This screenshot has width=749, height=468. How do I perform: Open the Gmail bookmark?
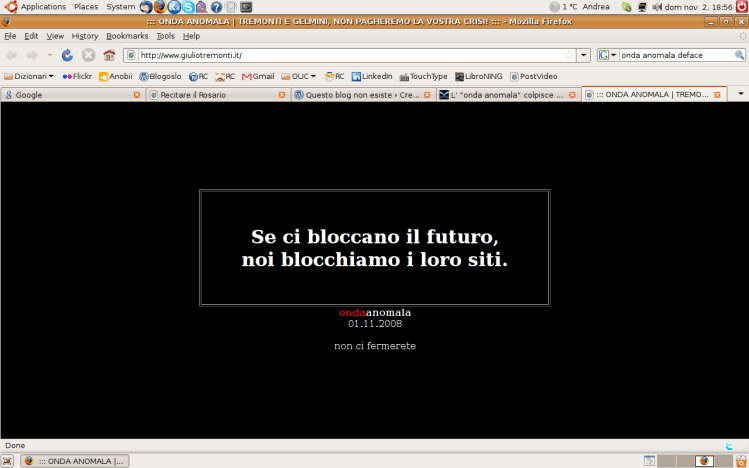click(258, 76)
